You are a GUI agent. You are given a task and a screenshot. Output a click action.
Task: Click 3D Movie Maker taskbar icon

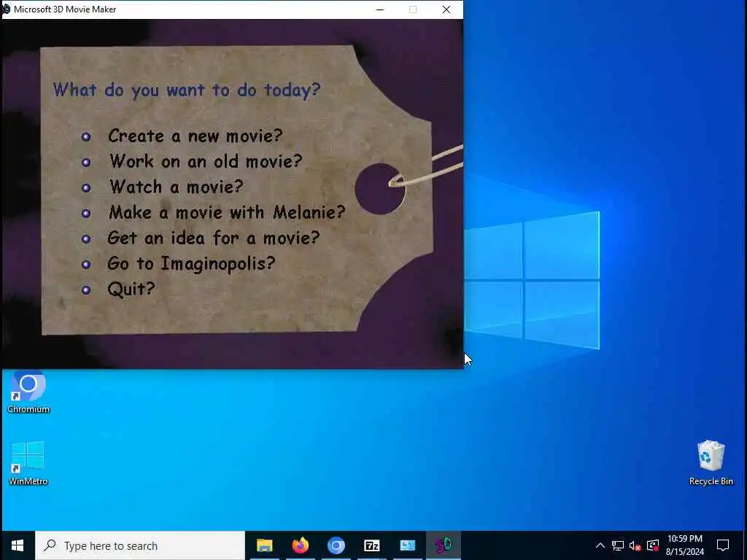[443, 545]
